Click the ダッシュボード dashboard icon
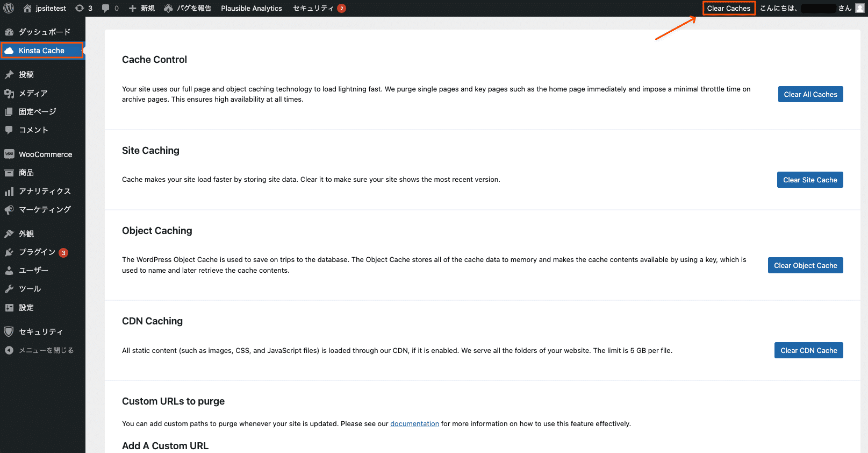The height and width of the screenshot is (453, 868). click(9, 32)
